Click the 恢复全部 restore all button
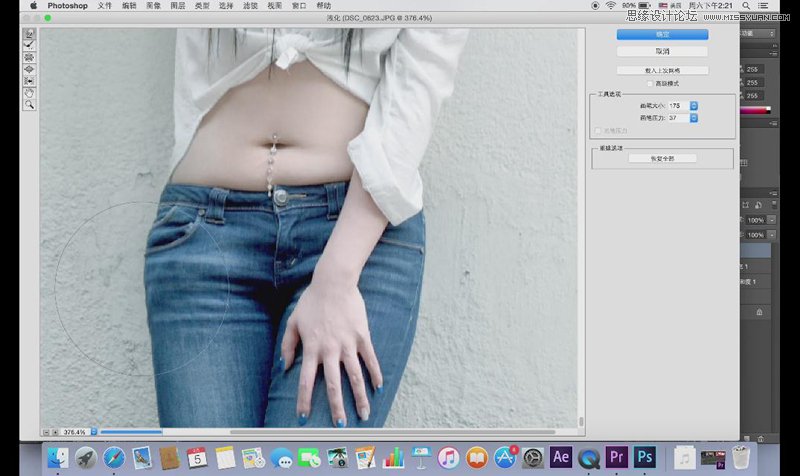 (662, 159)
